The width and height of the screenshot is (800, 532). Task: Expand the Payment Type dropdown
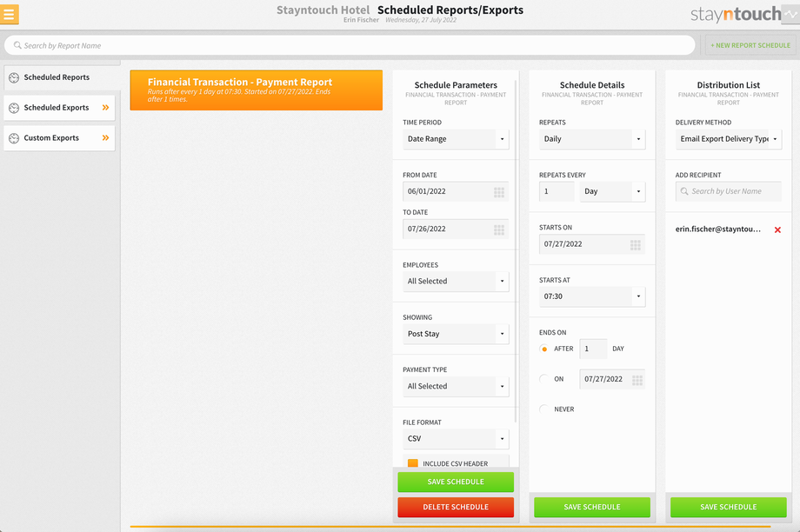[456, 386]
